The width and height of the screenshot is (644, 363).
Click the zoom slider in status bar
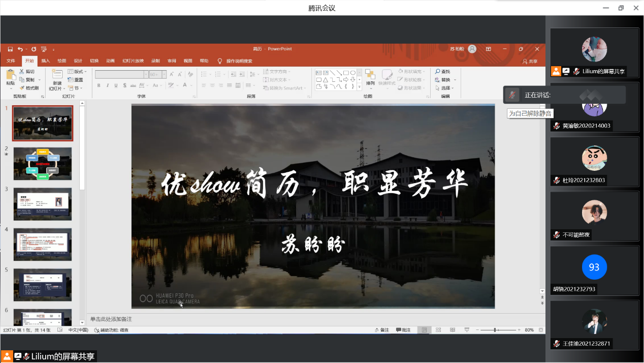coord(495,330)
